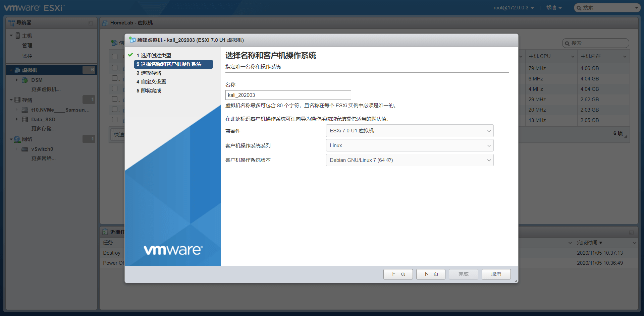644x316 pixels.
Task: Open the Host Memory column dropdown arrow
Action: (625, 57)
